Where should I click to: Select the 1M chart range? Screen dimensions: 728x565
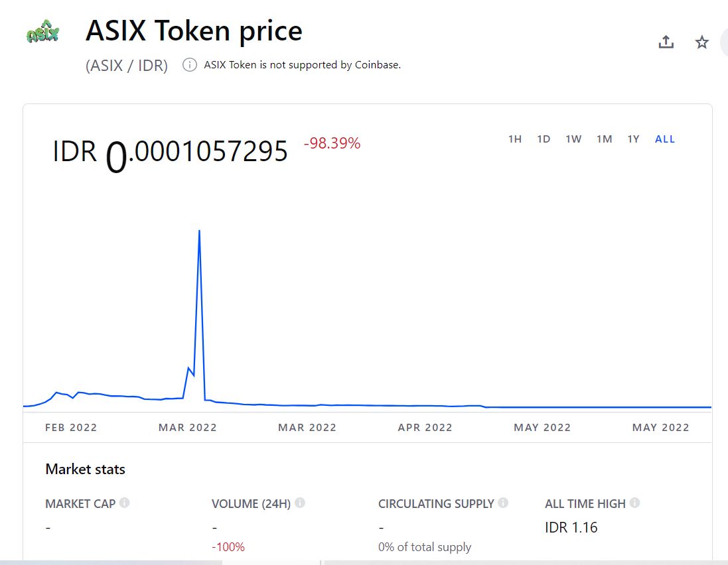604,139
